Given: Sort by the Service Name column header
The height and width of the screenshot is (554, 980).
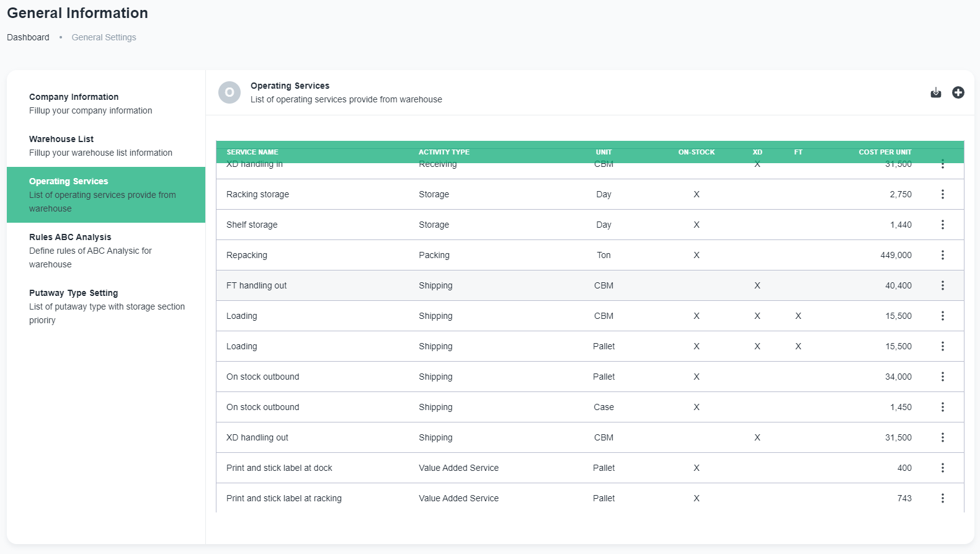Looking at the screenshot, I should (252, 152).
